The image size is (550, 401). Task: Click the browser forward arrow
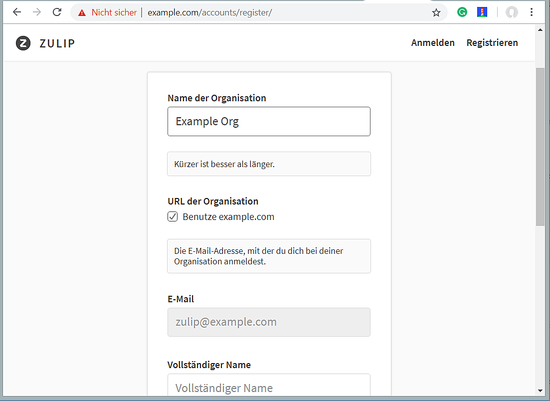point(36,12)
